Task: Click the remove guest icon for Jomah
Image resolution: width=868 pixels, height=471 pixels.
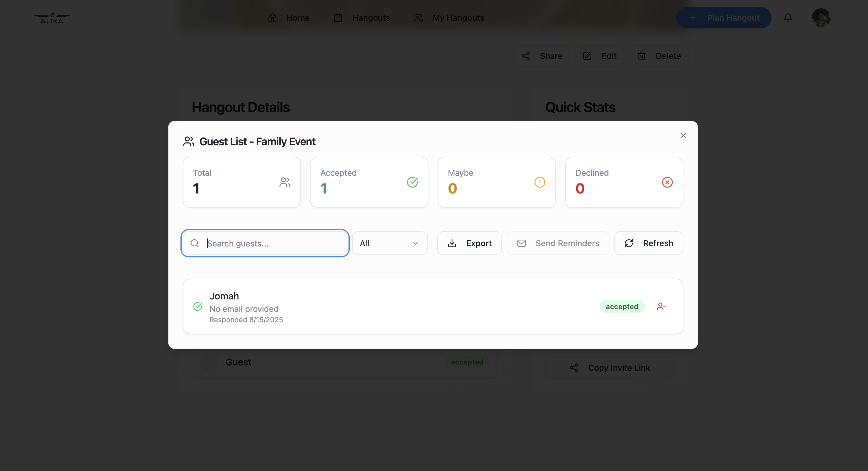Action: click(x=661, y=307)
